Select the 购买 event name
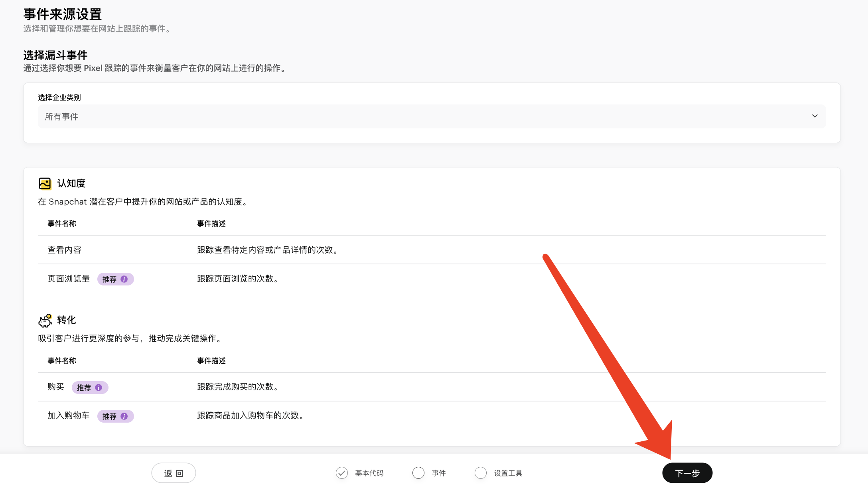Screen dimensions: 868x488 tap(56, 387)
